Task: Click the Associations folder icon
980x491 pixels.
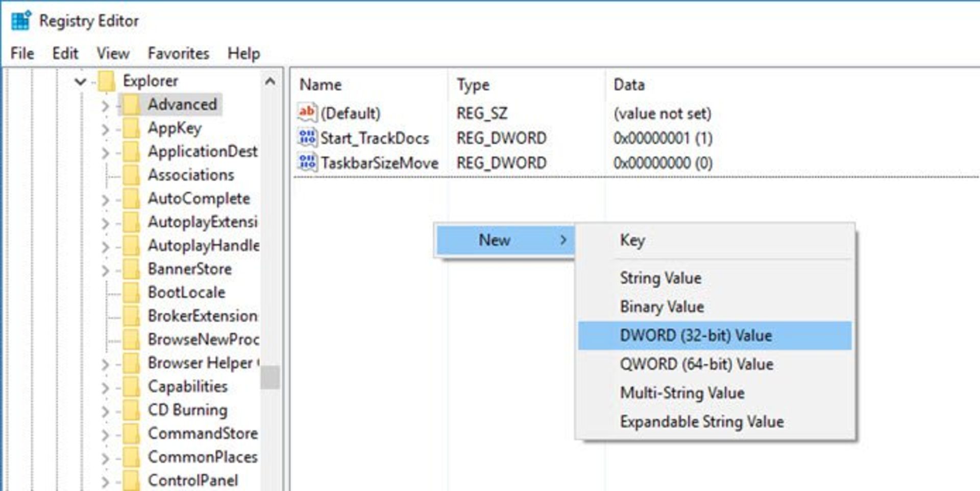Action: 131,175
